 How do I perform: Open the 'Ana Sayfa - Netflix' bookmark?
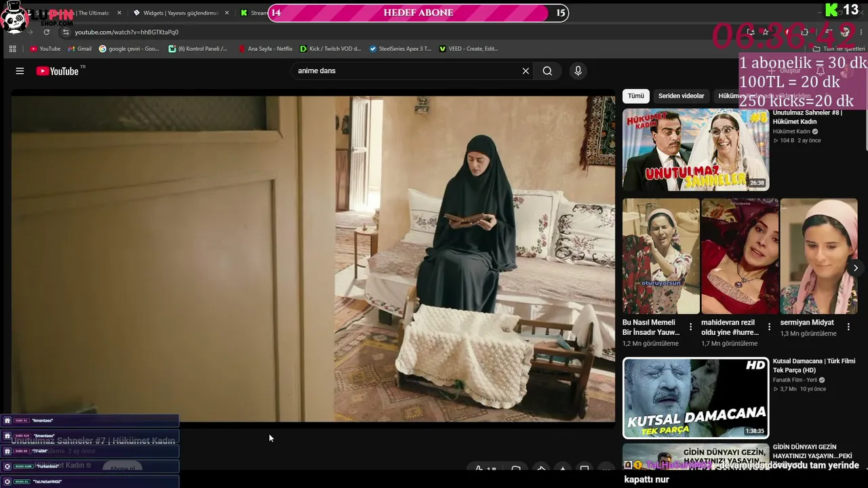coord(265,49)
